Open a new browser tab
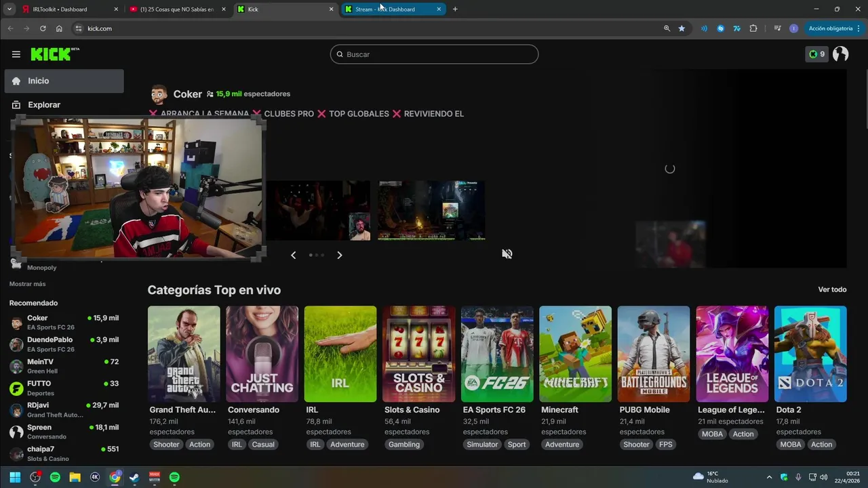The width and height of the screenshot is (868, 488). click(455, 9)
